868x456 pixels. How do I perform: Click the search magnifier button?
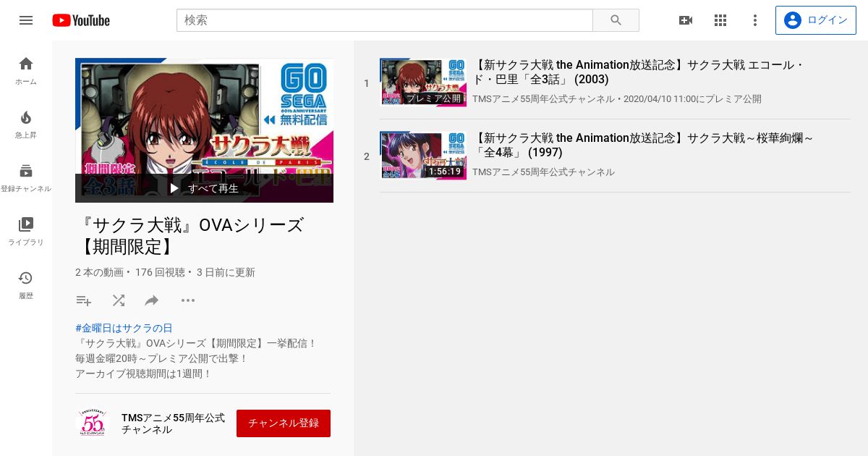pos(616,20)
